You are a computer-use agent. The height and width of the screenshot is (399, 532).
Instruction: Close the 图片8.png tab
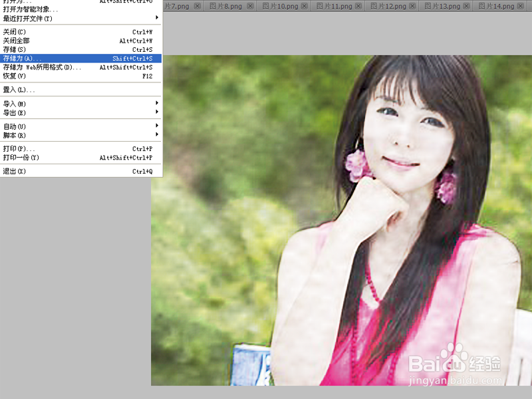click(251, 6)
